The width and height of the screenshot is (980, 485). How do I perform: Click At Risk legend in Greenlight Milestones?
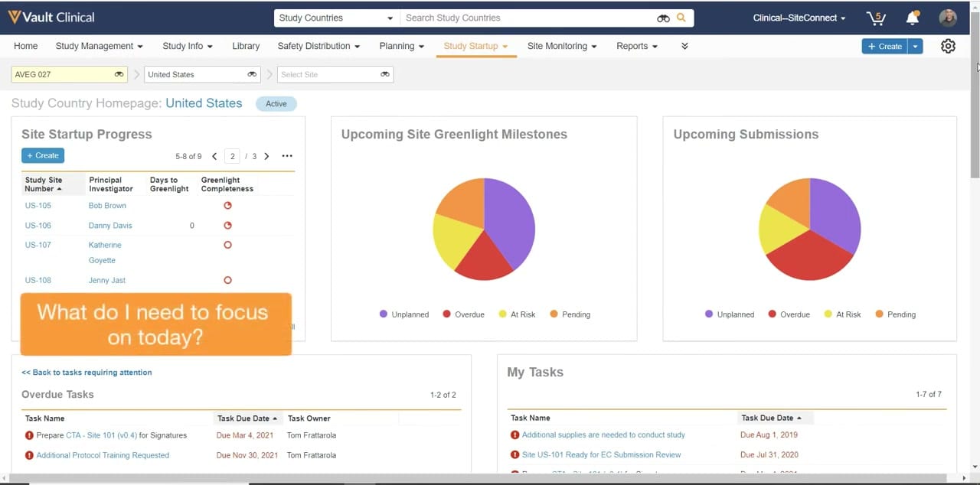[x=517, y=314]
